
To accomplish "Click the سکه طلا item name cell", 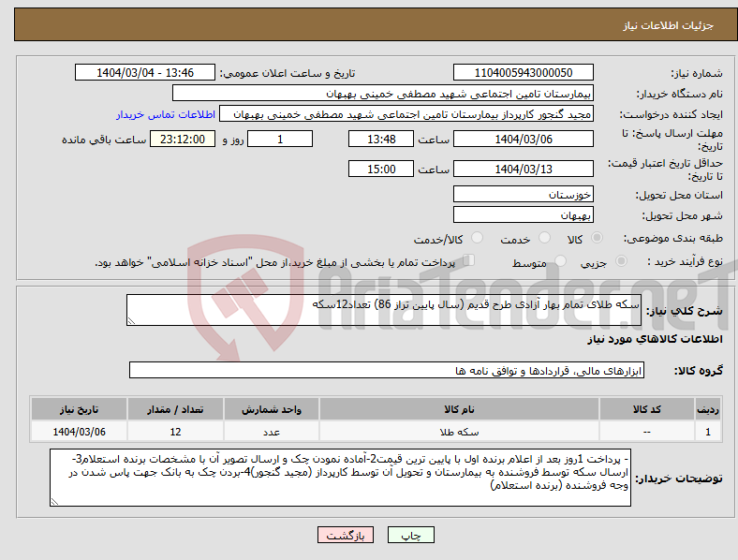I will pyautogui.click(x=459, y=432).
